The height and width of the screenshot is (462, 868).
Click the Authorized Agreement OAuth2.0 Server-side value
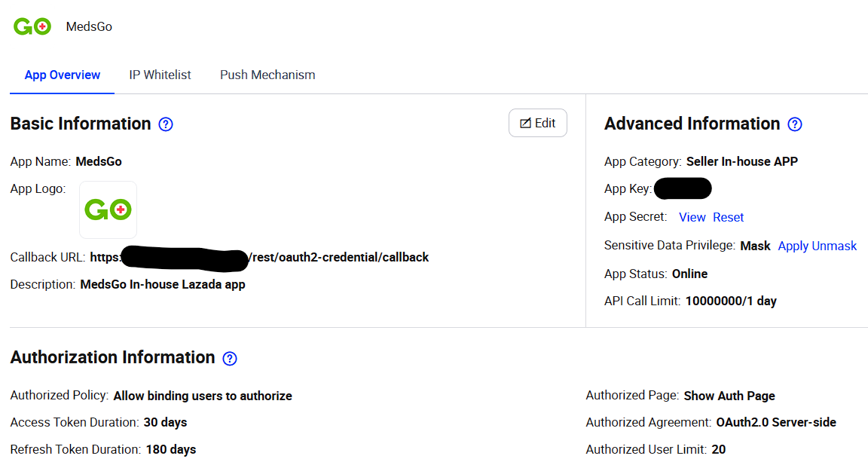[776, 423]
